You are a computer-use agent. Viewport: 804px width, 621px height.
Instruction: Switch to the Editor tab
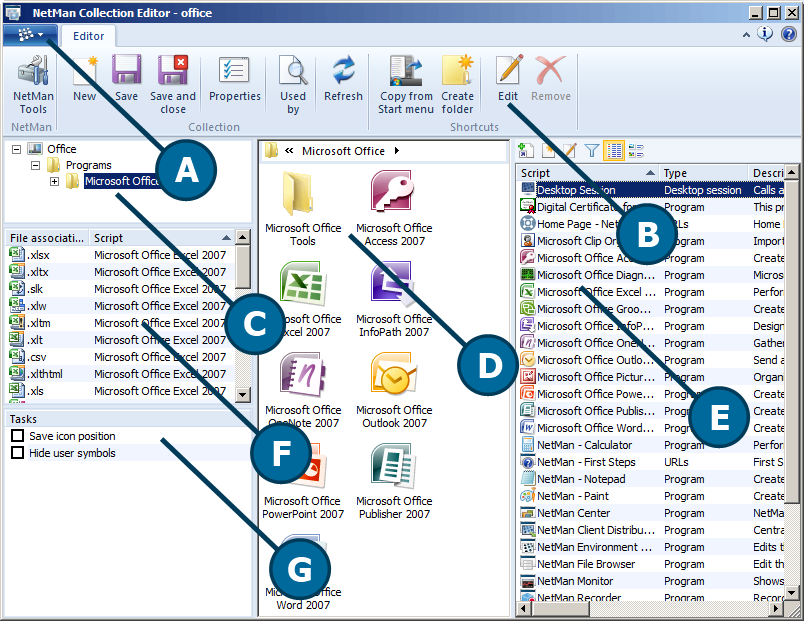coord(88,35)
